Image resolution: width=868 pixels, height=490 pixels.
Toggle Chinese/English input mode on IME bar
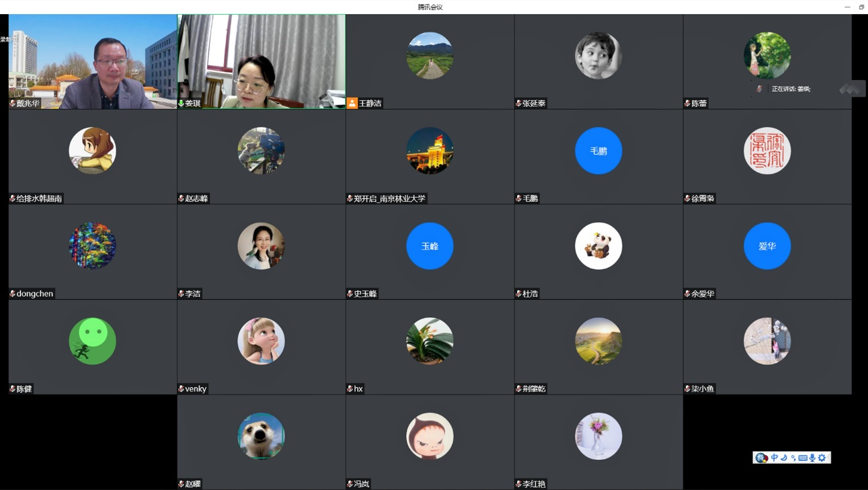coord(775,458)
